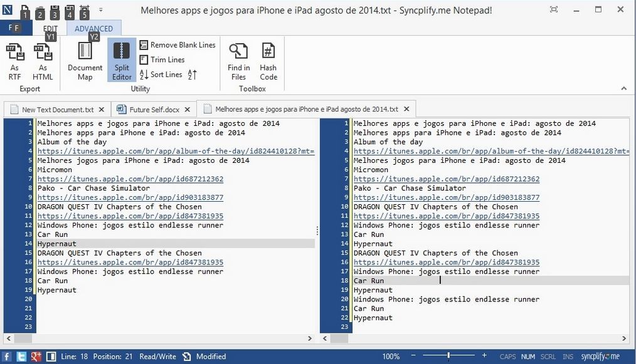Close the Melhores apps e jogos tab
This screenshot has height=364, width=636.
pyautogui.click(x=406, y=109)
